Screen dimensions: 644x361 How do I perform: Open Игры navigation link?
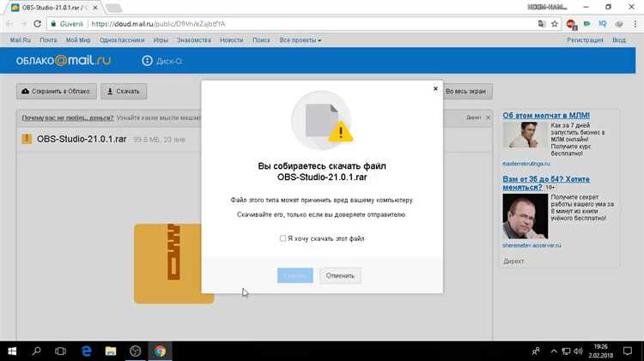pyautogui.click(x=161, y=40)
